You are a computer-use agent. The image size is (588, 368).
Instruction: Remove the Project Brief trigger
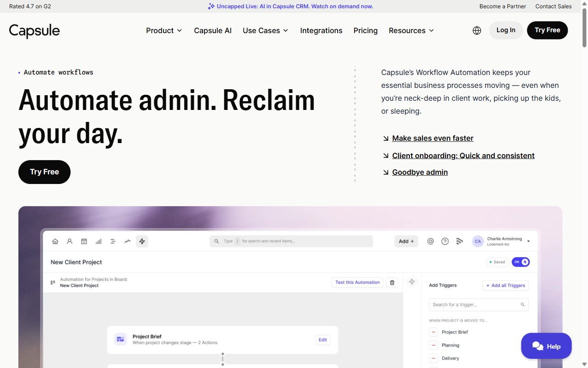point(434,332)
